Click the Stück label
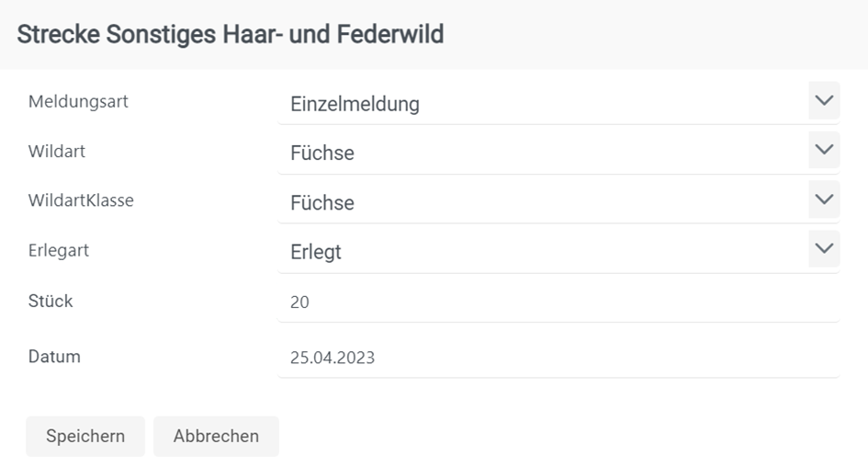The width and height of the screenshot is (868, 467). 51,301
